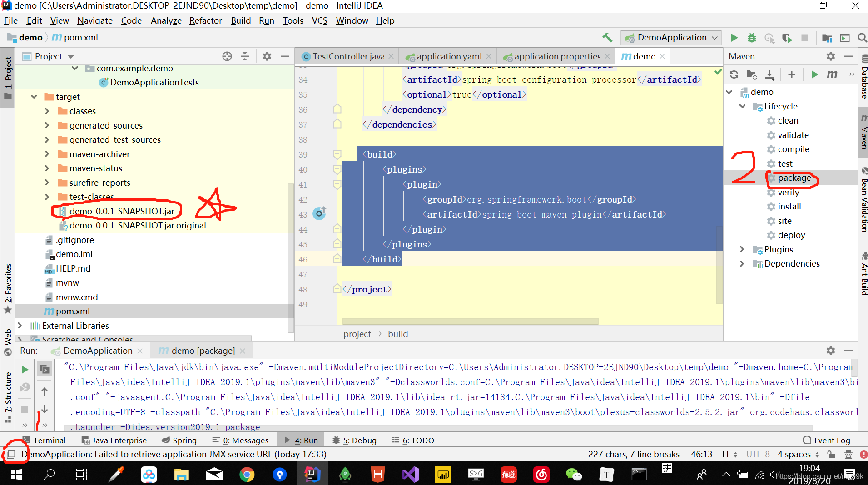Locate opened file in Project tree
Viewport: 868px width, 485px height.
pyautogui.click(x=227, y=56)
